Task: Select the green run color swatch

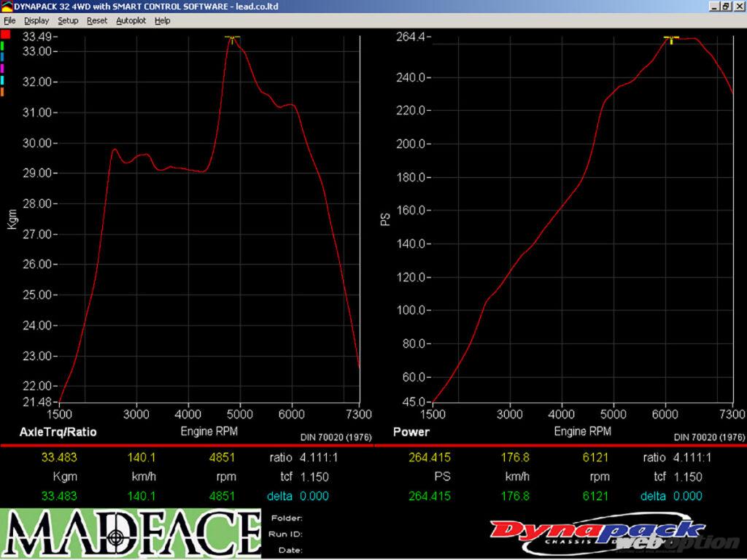Action: (x=3, y=45)
